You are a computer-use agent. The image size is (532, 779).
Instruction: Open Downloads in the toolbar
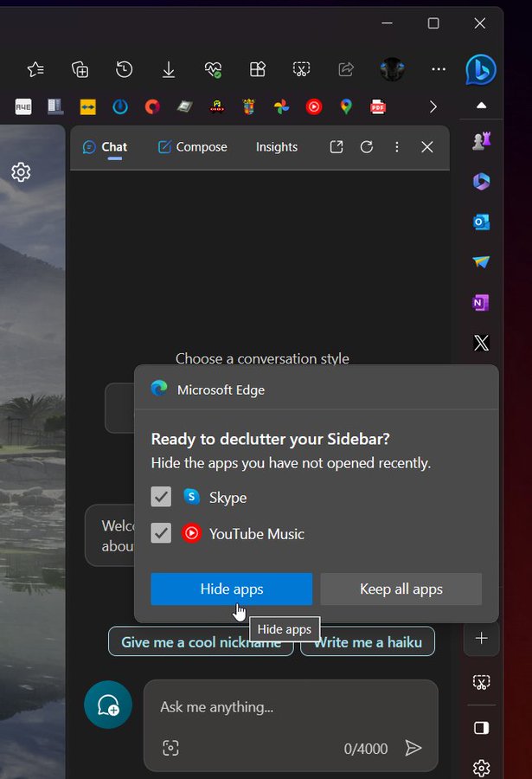(x=169, y=69)
